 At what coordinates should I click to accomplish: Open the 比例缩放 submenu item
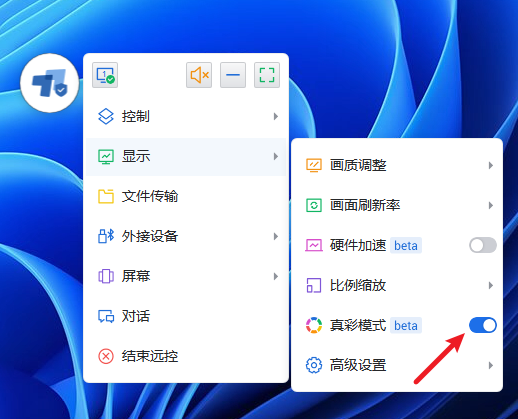pos(397,285)
